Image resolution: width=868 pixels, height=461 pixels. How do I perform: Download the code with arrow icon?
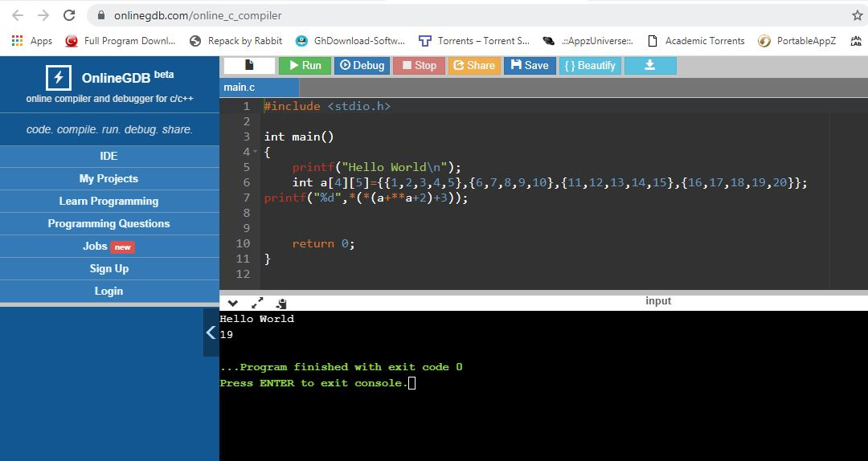coord(650,65)
